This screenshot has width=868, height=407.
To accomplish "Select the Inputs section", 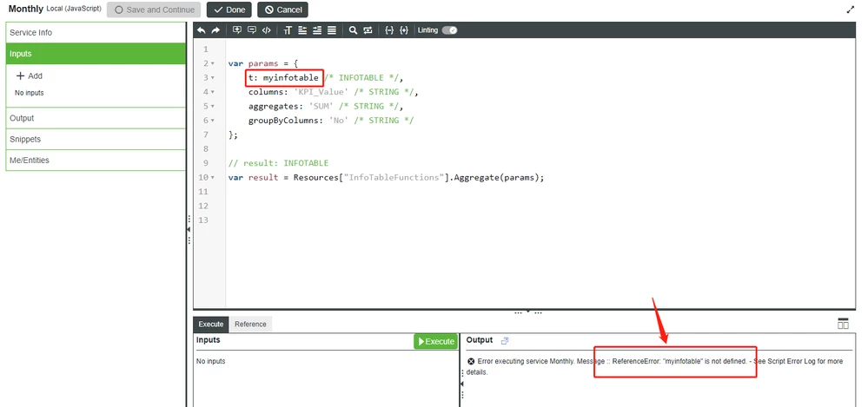I will 96,54.
